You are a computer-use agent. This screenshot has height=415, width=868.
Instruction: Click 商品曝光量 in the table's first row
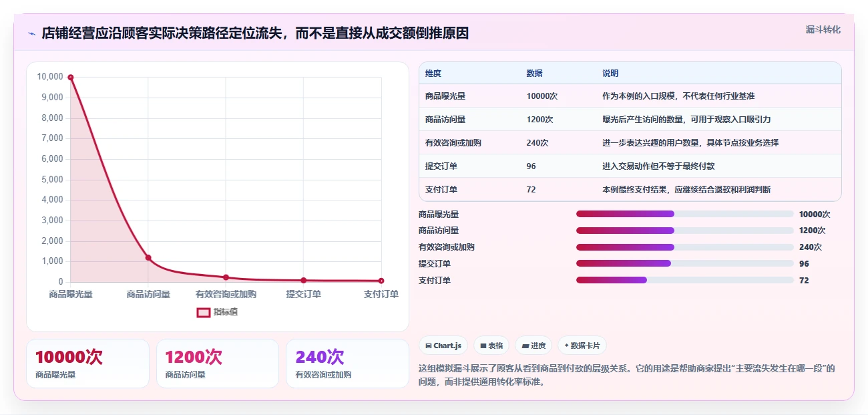(x=445, y=96)
